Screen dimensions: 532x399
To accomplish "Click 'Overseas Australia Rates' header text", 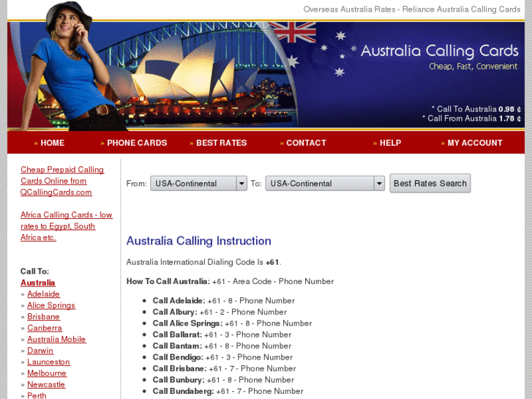I will [349, 10].
